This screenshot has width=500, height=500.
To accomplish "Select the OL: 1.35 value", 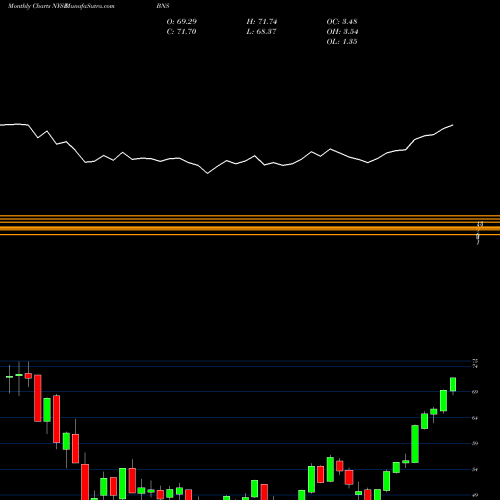I will coord(342,42).
